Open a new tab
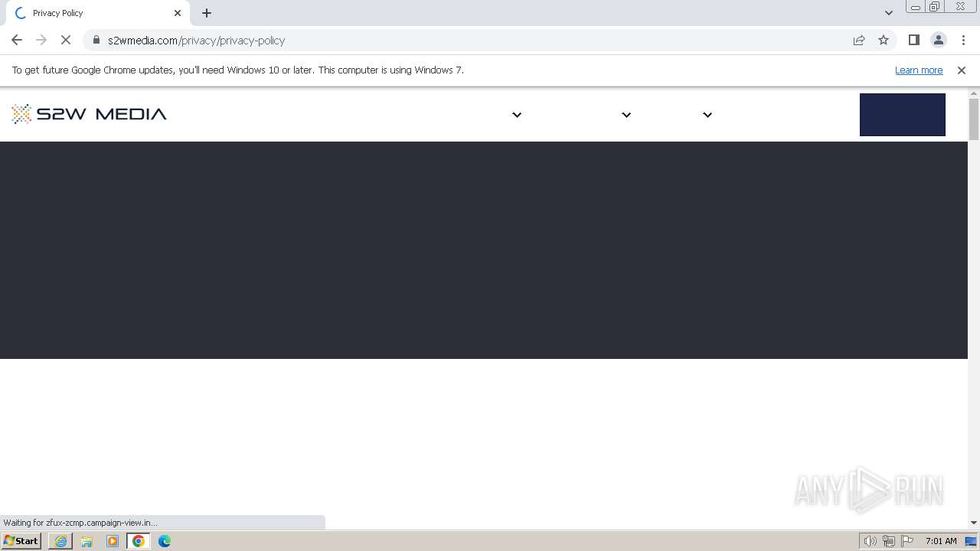This screenshot has width=980, height=551. coord(207,13)
